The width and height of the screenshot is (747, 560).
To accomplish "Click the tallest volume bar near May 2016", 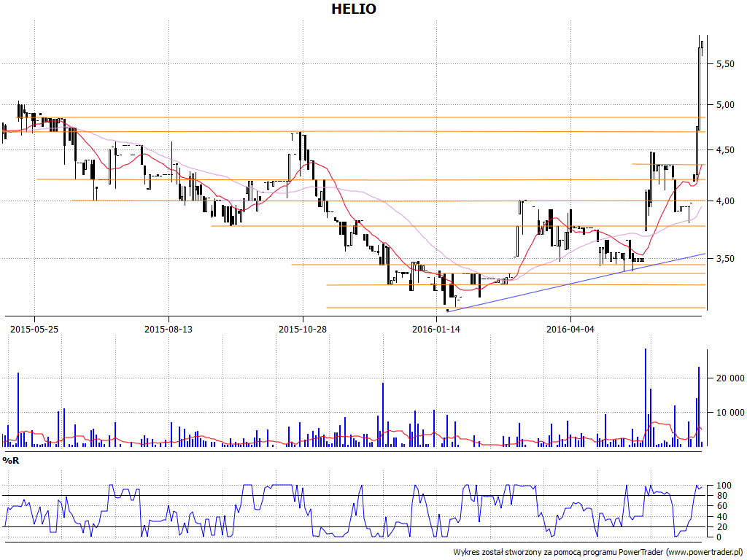I will (x=646, y=397).
